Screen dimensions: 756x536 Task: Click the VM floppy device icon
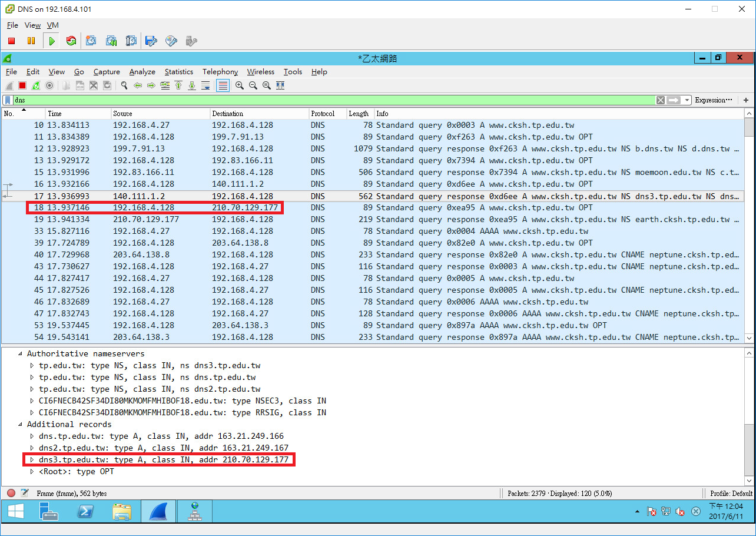(x=151, y=41)
